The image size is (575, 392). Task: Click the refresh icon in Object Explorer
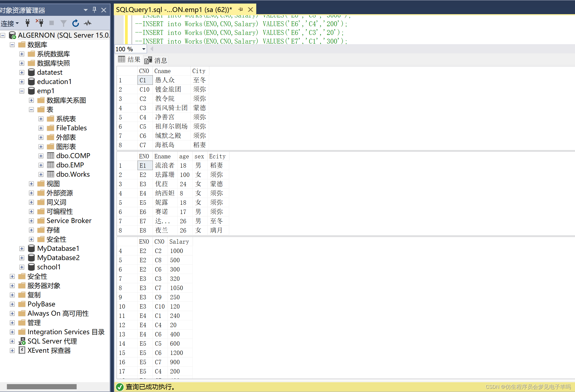click(x=76, y=23)
